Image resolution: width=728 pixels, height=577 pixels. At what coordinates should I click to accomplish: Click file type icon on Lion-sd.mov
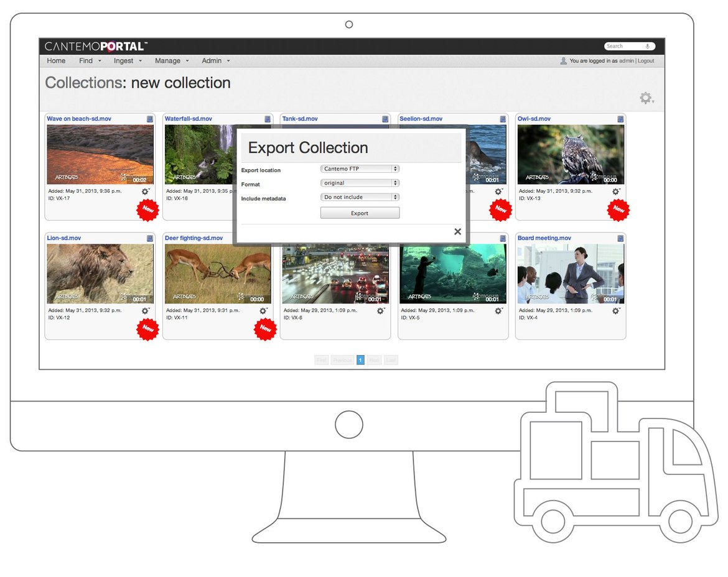(x=149, y=238)
